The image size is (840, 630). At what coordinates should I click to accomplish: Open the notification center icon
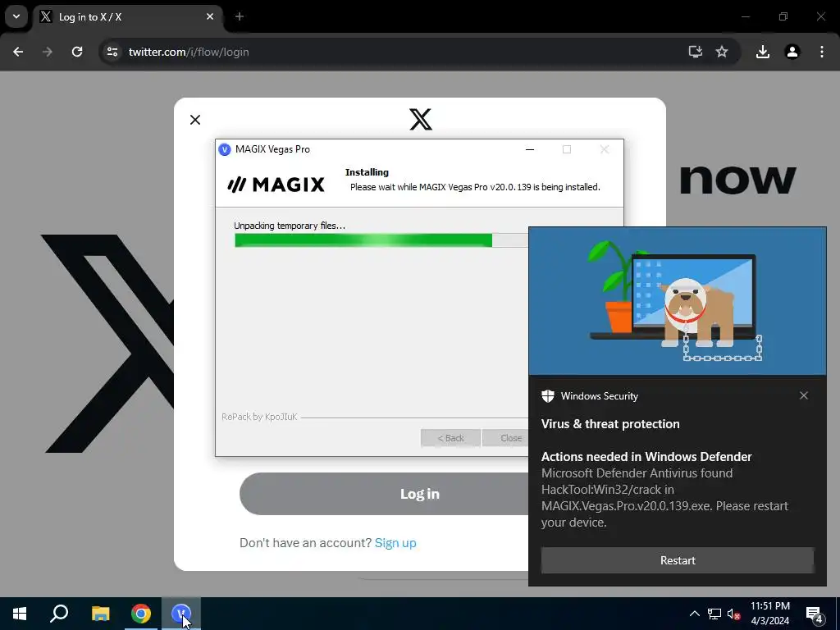815,614
